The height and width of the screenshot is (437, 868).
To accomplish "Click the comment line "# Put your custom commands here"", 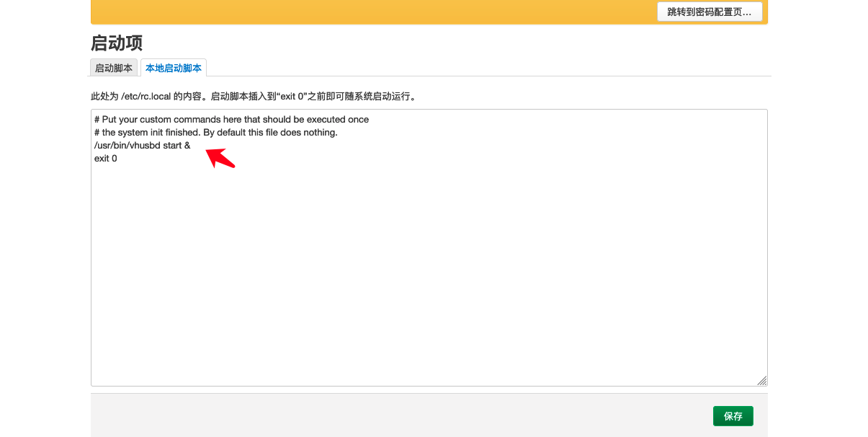I will point(231,120).
